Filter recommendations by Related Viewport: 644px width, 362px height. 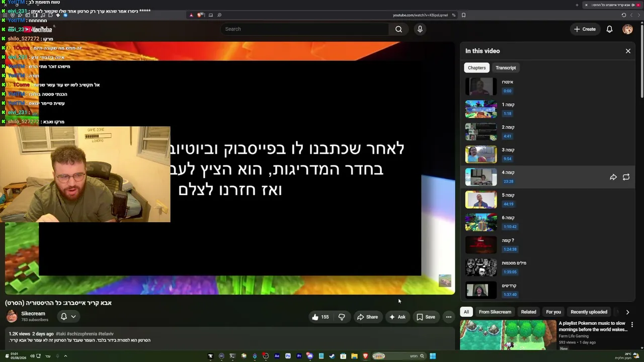coord(528,312)
